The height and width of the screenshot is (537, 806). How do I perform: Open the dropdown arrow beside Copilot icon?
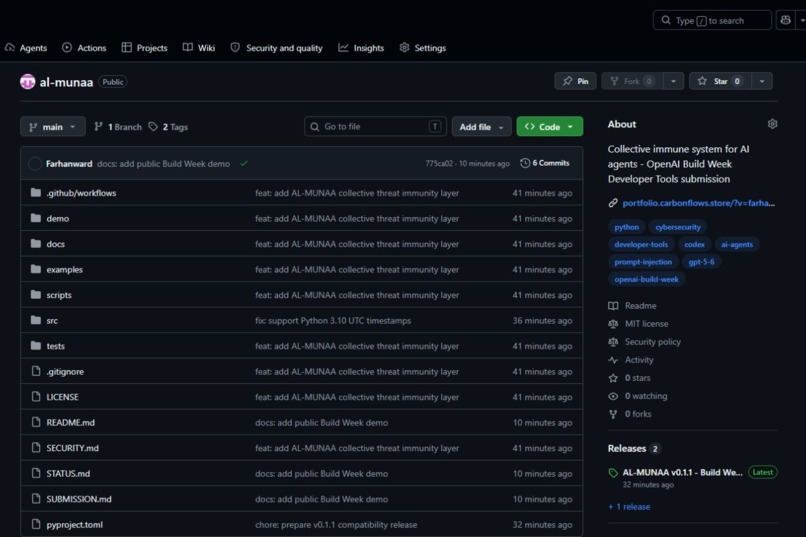[801, 20]
